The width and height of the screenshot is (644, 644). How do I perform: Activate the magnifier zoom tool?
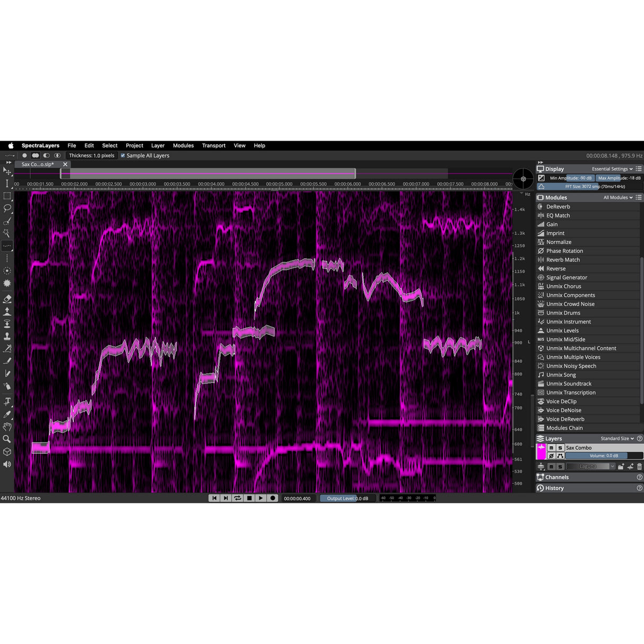click(x=7, y=439)
